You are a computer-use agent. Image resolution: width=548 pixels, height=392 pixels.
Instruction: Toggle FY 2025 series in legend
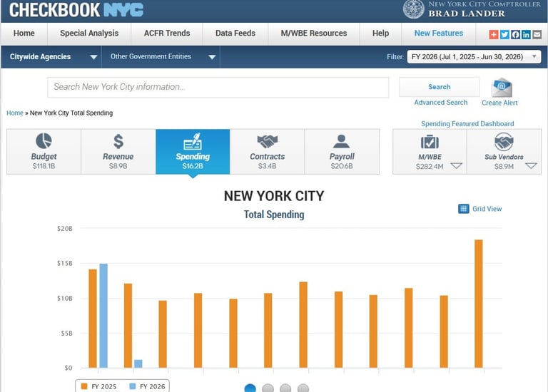(99, 386)
